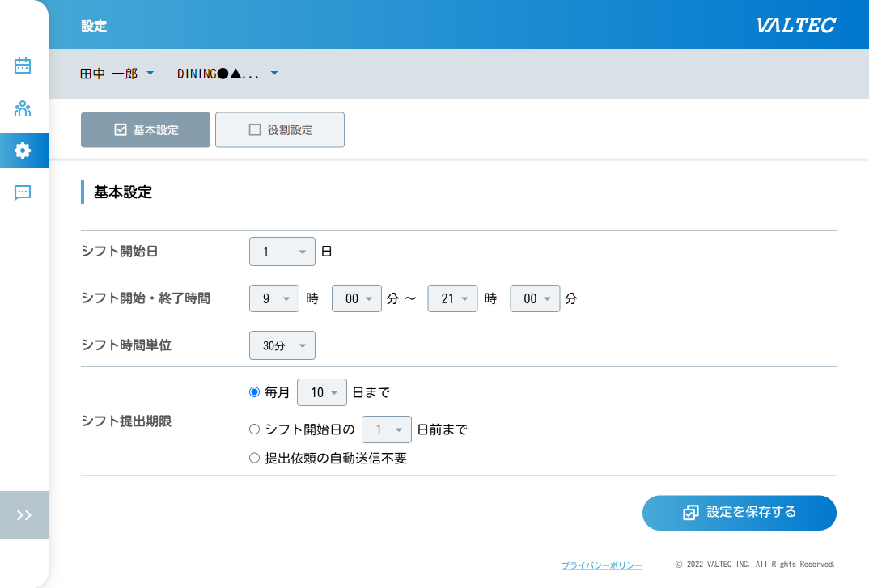
Task: Click the プライバシーポリシー link
Action: [601, 565]
